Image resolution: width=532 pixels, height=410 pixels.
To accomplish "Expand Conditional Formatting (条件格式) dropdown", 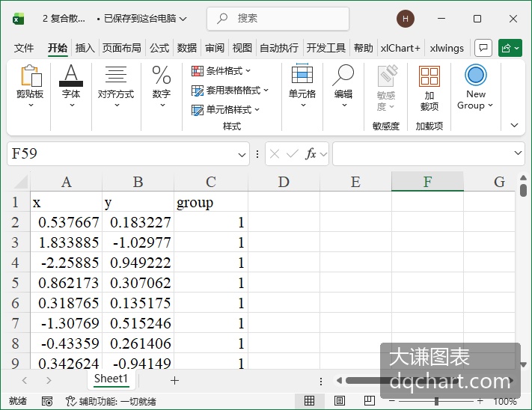I will click(x=248, y=71).
